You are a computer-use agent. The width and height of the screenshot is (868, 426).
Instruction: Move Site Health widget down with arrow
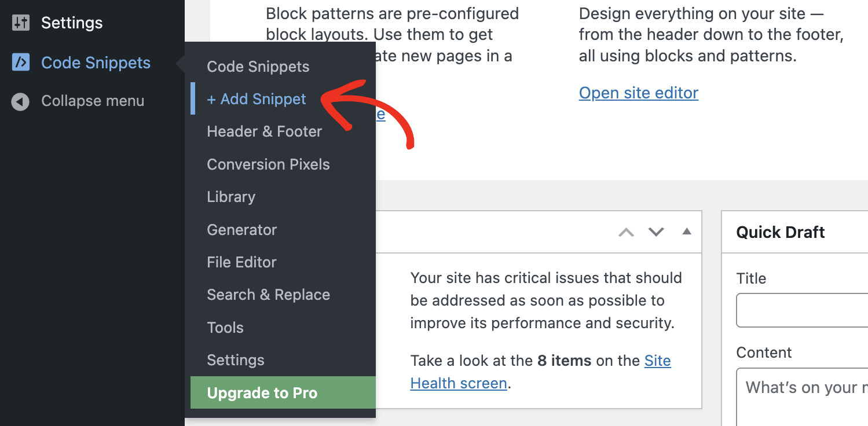[656, 232]
